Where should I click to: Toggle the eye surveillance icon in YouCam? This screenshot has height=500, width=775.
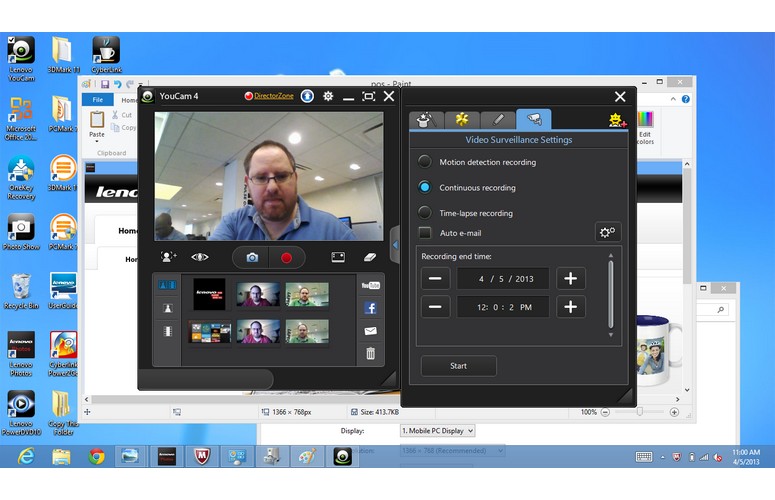(200, 257)
